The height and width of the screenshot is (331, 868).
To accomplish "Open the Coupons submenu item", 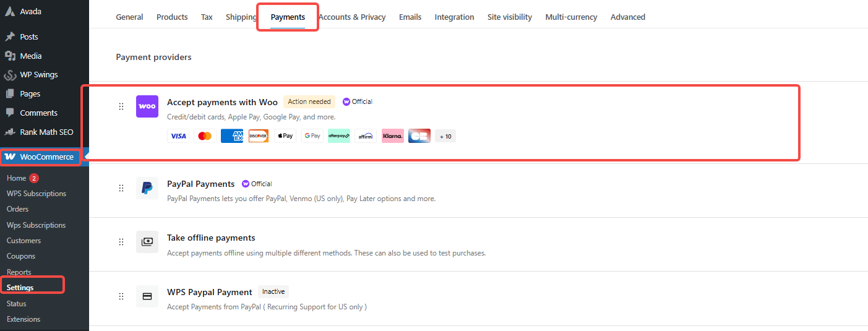I will tap(21, 256).
